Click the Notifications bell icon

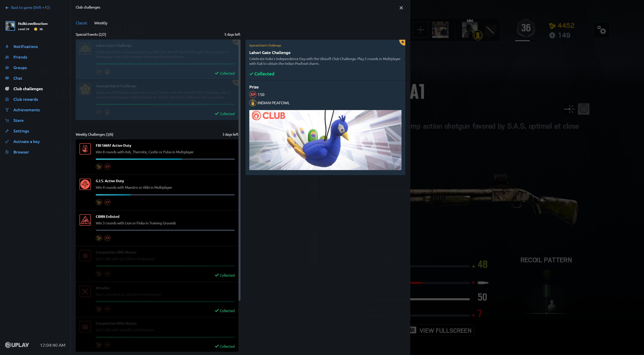(x=7, y=46)
